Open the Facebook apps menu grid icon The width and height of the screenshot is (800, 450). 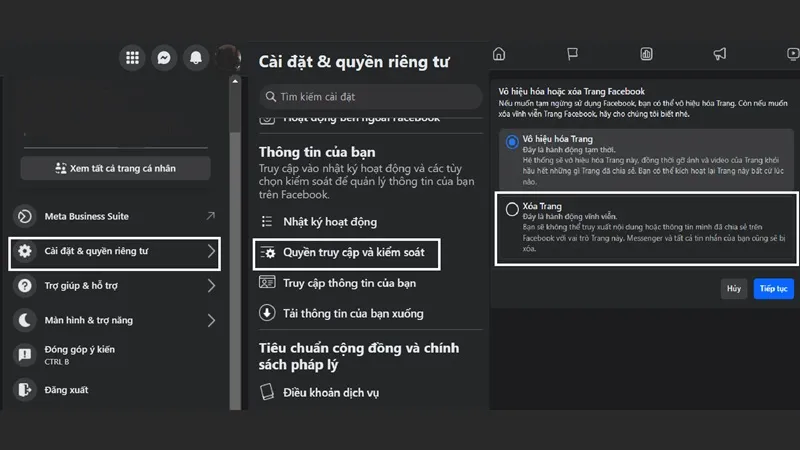tap(132, 58)
